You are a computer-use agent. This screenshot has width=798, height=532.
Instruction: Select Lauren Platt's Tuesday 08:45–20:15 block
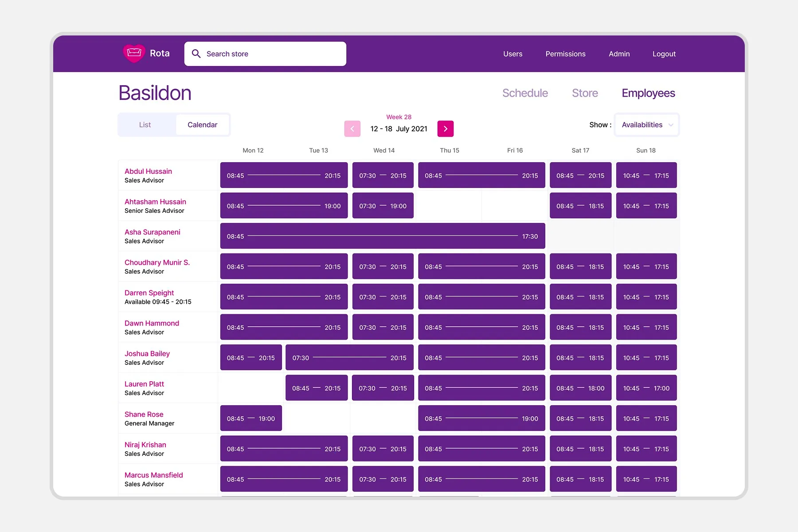click(x=317, y=388)
